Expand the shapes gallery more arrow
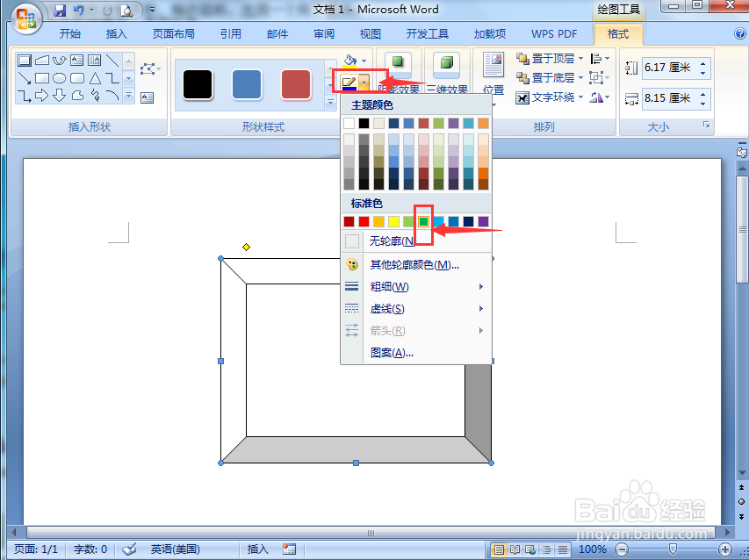This screenshot has height=560, width=749. pyautogui.click(x=128, y=96)
